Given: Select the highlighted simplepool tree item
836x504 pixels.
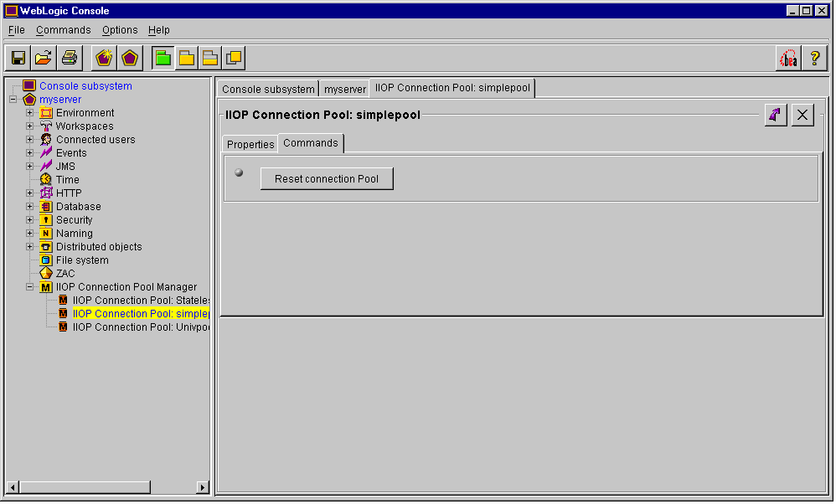Looking at the screenshot, I should (x=142, y=314).
